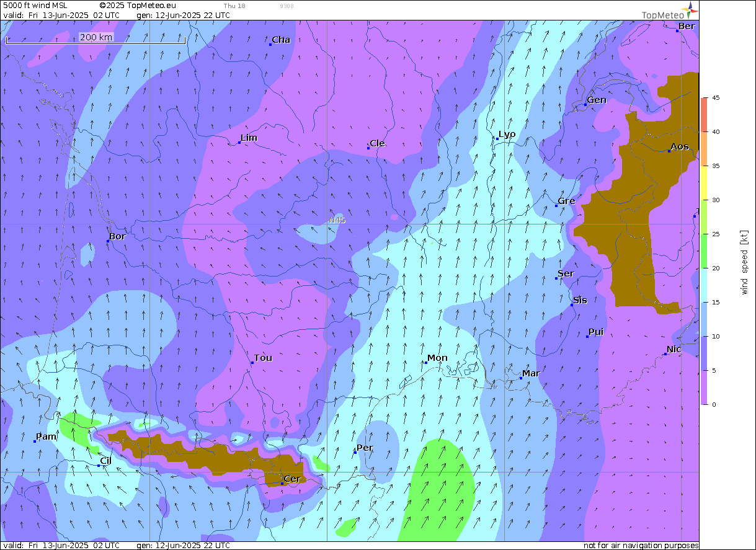Click the light blue 10-15 kt legend band
This screenshot has height=550, width=756.
704,319
